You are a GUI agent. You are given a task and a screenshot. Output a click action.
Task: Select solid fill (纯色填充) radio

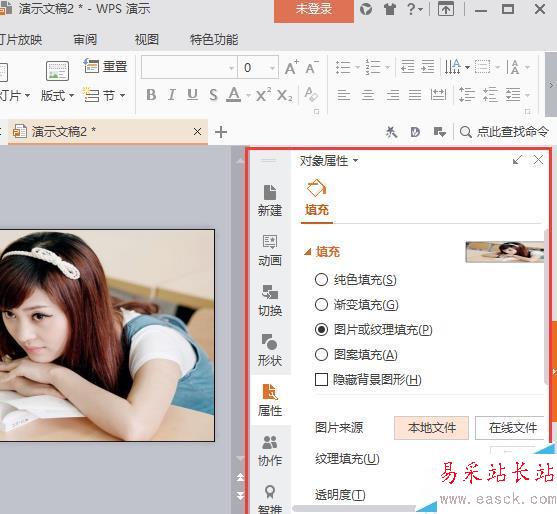[x=321, y=280]
